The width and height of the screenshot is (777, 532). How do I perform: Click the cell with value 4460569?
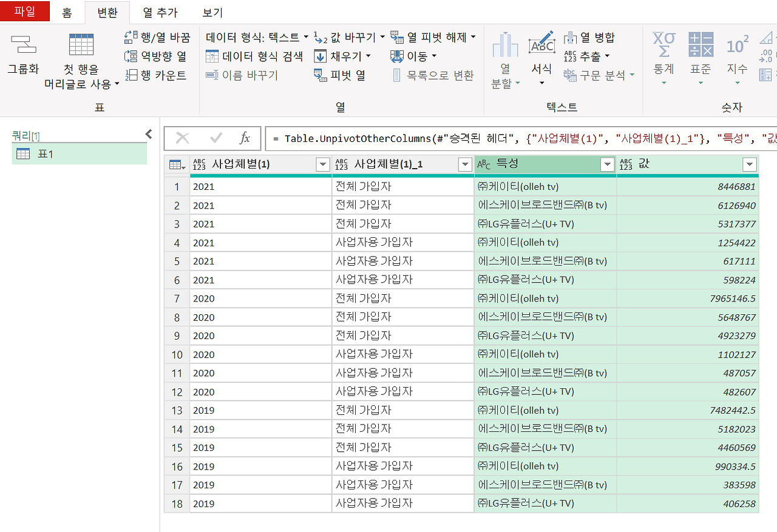click(x=688, y=448)
